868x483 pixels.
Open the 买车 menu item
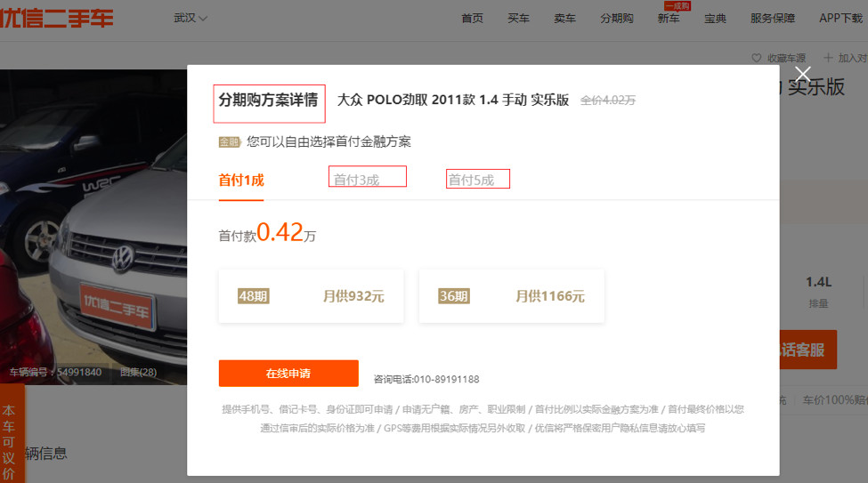pos(519,19)
